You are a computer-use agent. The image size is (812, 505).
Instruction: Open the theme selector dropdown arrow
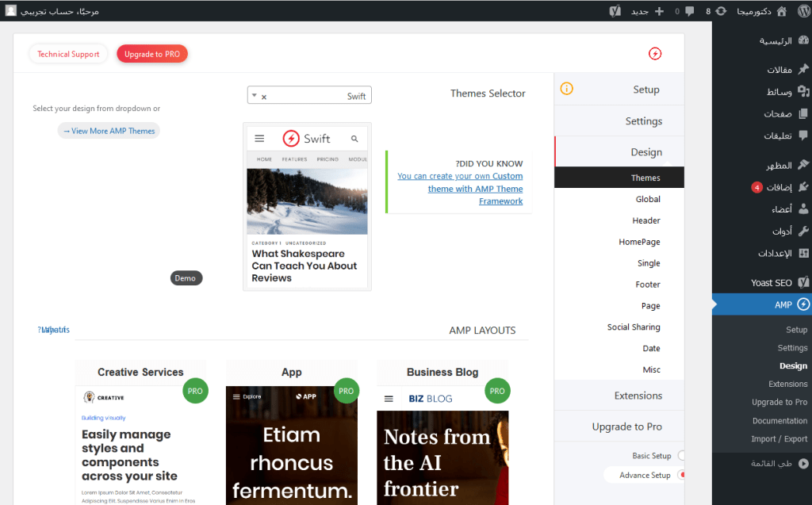253,94
